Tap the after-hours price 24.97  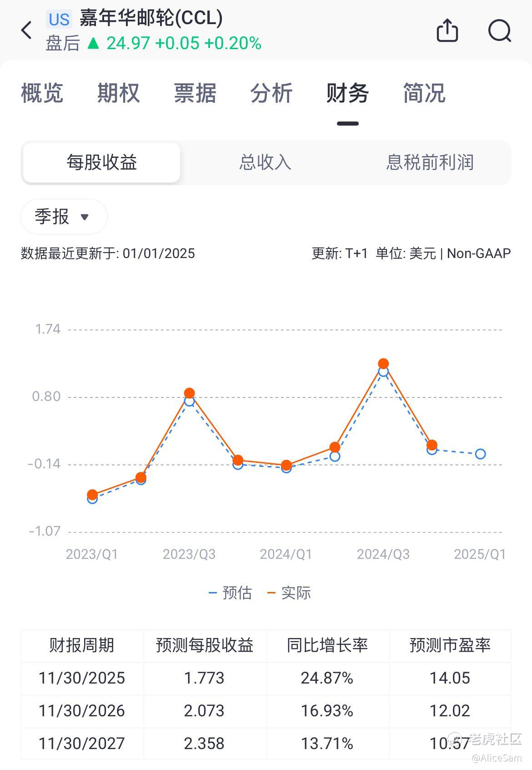point(128,43)
